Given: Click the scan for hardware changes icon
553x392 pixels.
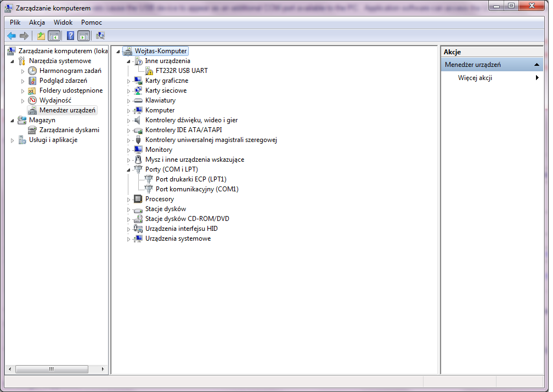Looking at the screenshot, I should tap(100, 36).
